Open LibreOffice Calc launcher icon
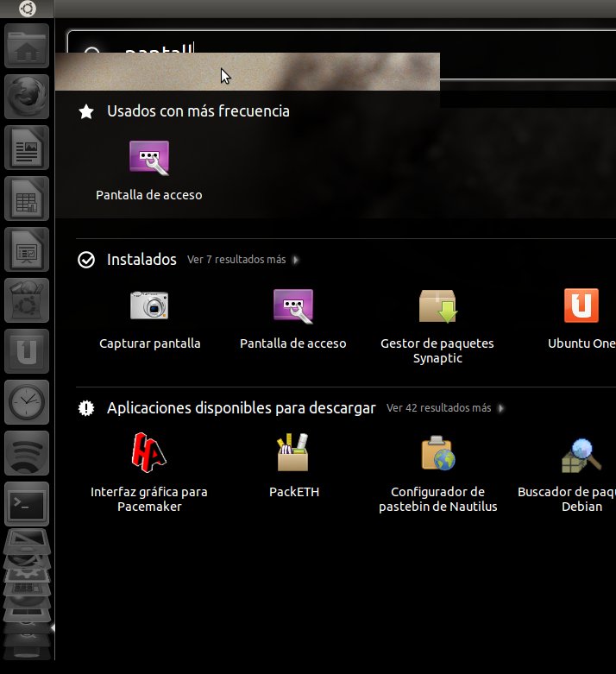This screenshot has width=616, height=674. point(27,199)
